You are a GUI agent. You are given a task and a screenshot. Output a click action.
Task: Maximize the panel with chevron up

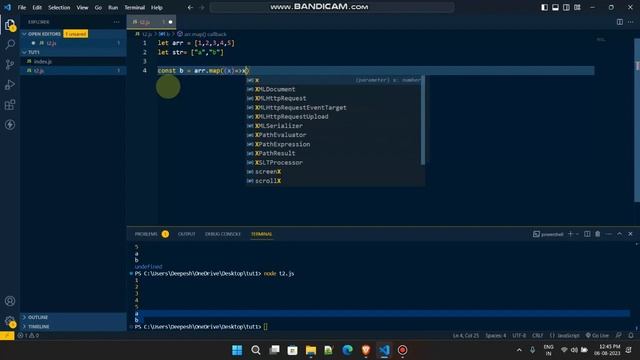click(619, 234)
